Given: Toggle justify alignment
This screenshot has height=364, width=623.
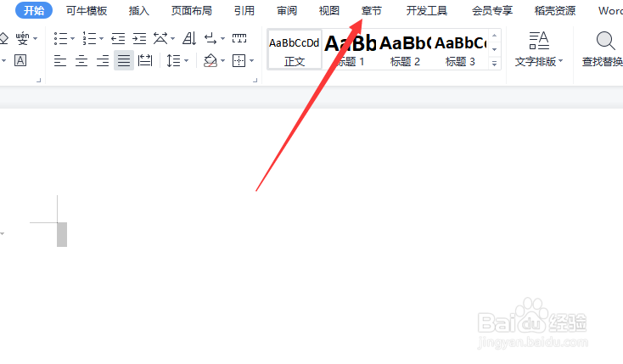Looking at the screenshot, I should click(124, 61).
